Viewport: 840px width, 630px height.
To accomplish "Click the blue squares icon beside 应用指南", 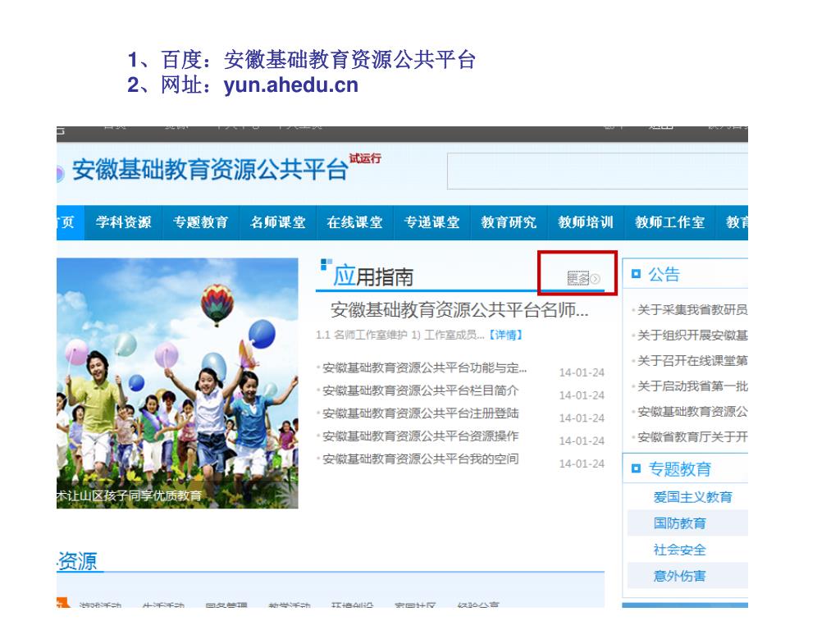I will click(x=326, y=264).
